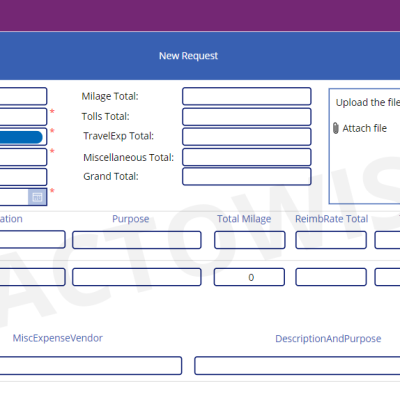Screen dimensions: 400x400
Task: Click the Miscellaneous Total label
Action: (129, 157)
